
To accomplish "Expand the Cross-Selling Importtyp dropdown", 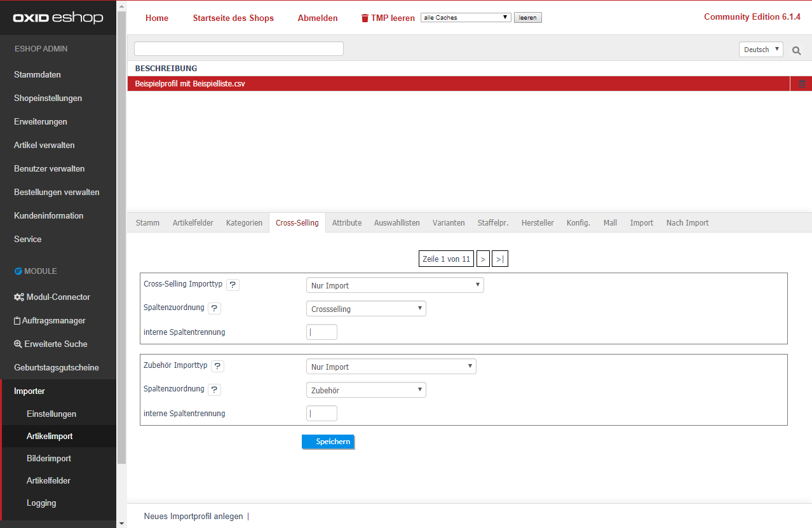I will coord(395,285).
